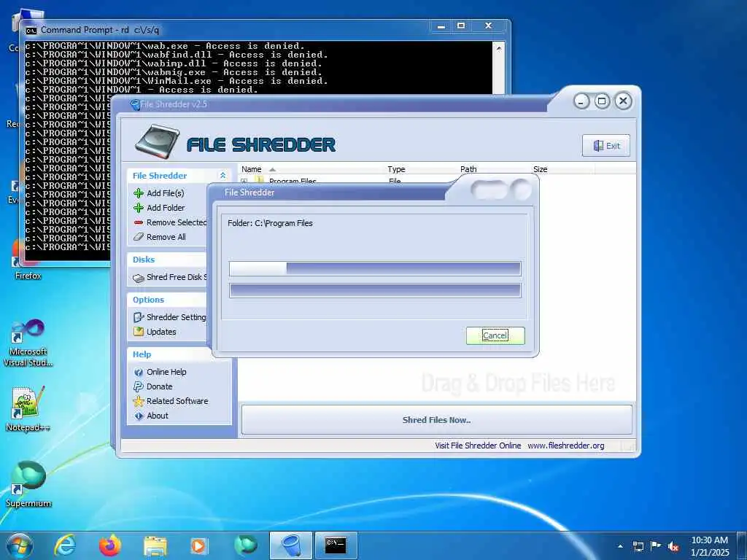Screen dimensions: 747x560
Task: Open Windows Explorer from the taskbar
Action: pos(155,546)
